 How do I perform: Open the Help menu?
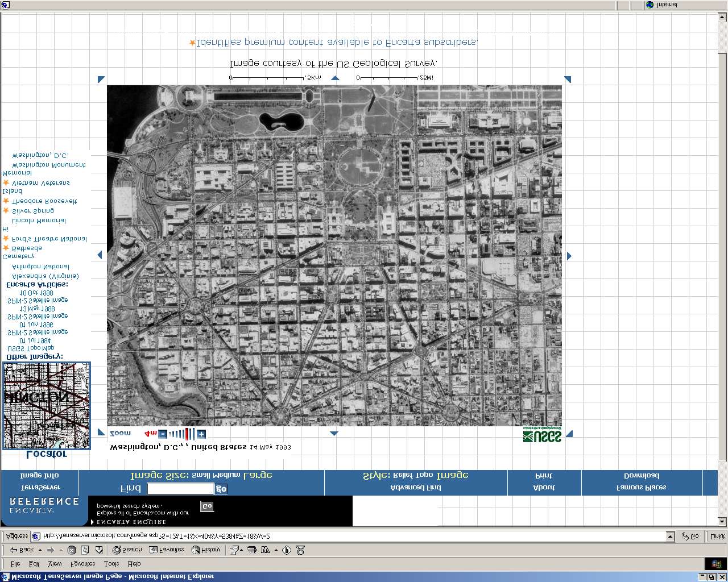(x=134, y=564)
